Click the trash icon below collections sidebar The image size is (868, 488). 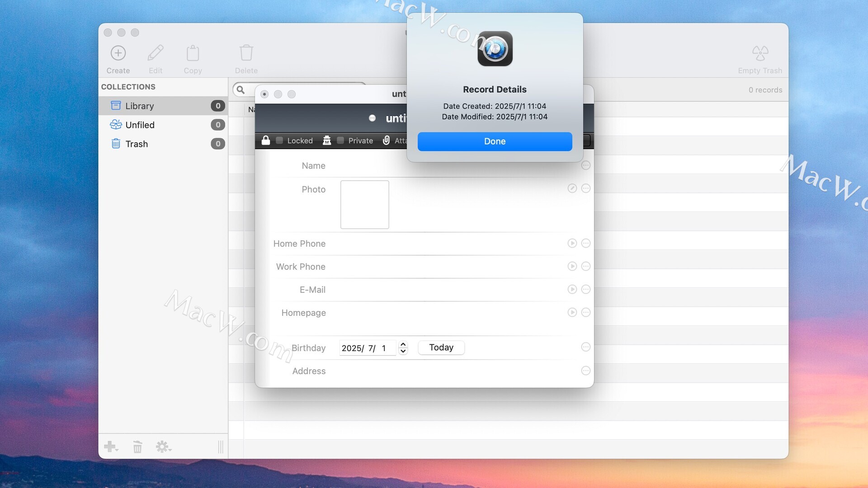point(137,447)
